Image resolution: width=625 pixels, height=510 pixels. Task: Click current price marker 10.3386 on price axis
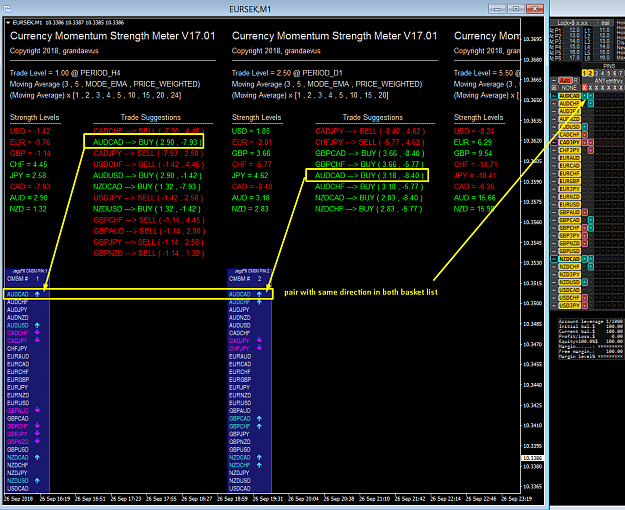tap(532, 458)
